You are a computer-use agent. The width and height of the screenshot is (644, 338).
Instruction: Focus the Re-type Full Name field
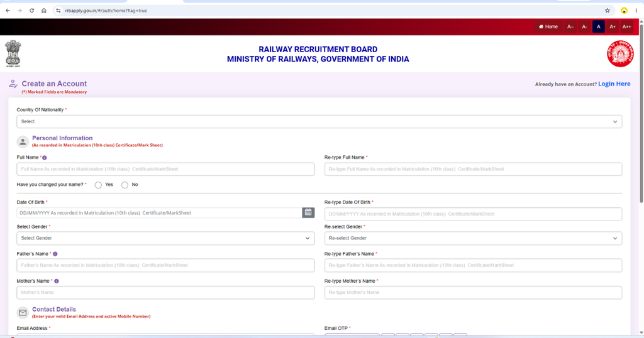coord(473,169)
